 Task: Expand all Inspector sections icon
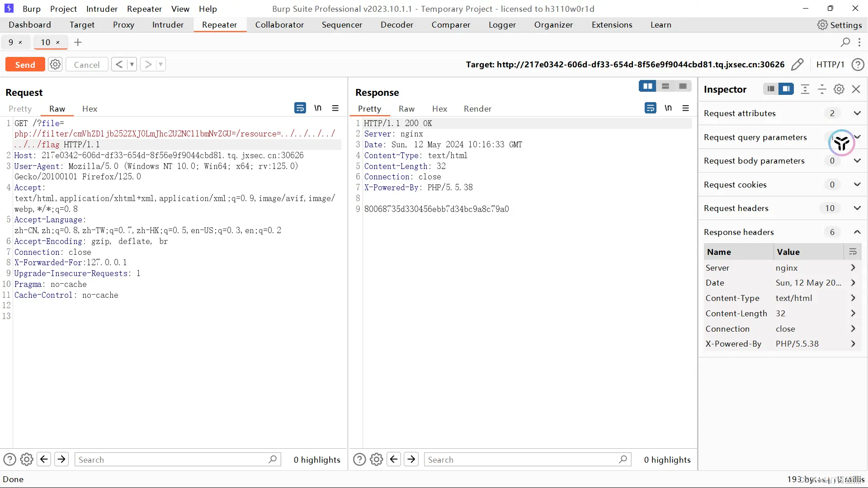tap(805, 89)
